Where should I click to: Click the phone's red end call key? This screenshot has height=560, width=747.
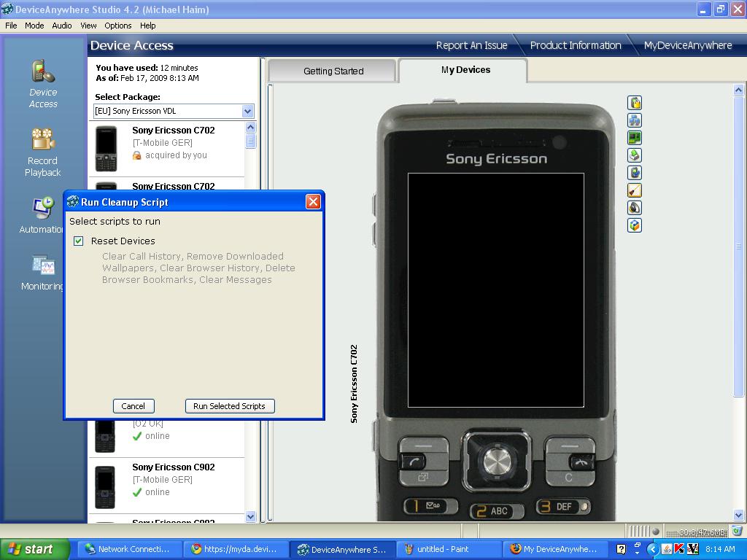tap(581, 461)
